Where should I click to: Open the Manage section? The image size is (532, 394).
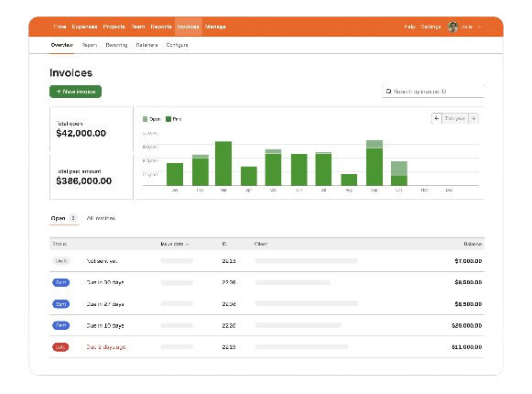(x=215, y=27)
